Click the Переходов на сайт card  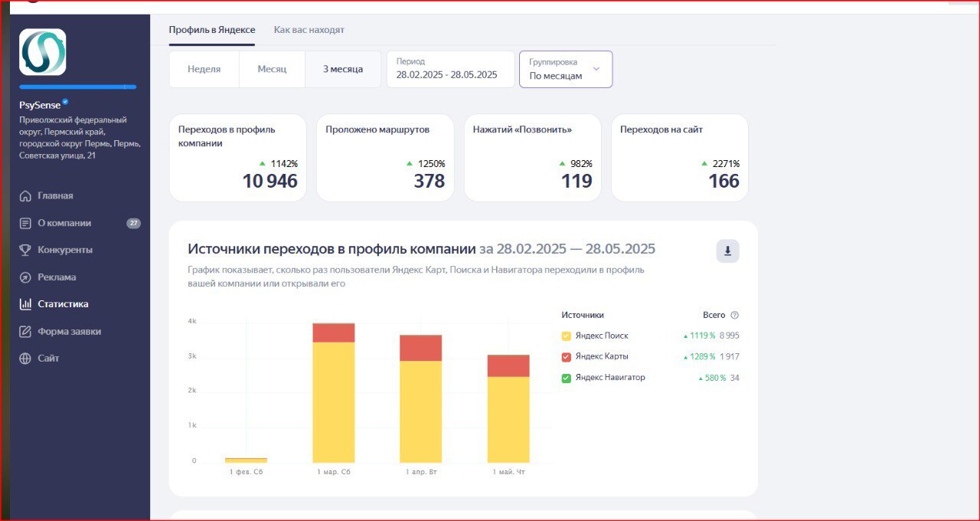point(680,158)
